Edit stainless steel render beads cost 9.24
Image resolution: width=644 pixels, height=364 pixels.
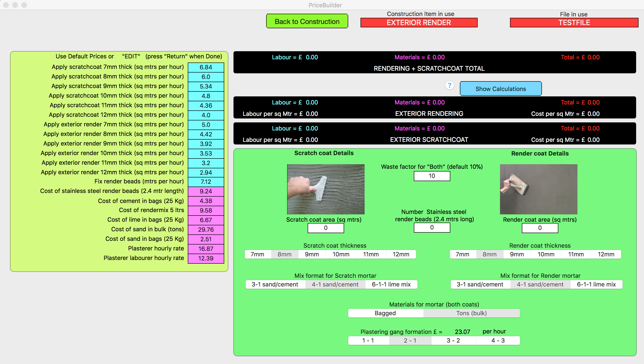pos(206,191)
